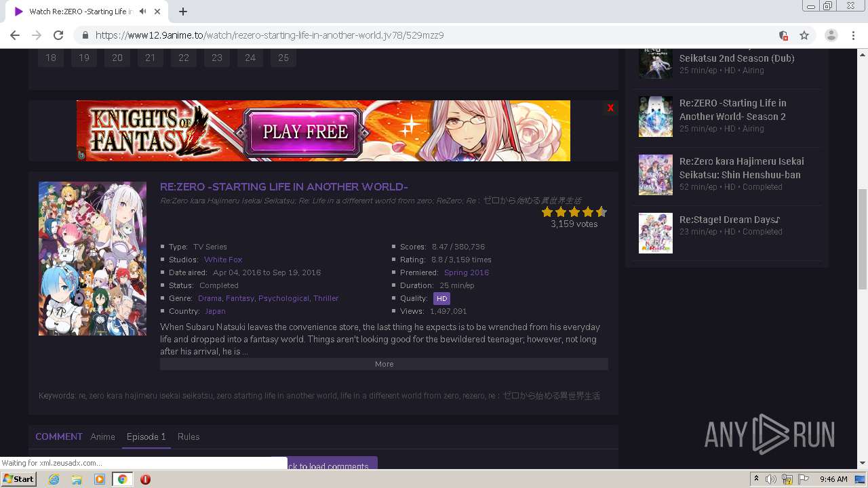Click the Season 2 thumbnail
This screenshot has height=488, width=868.
[656, 117]
